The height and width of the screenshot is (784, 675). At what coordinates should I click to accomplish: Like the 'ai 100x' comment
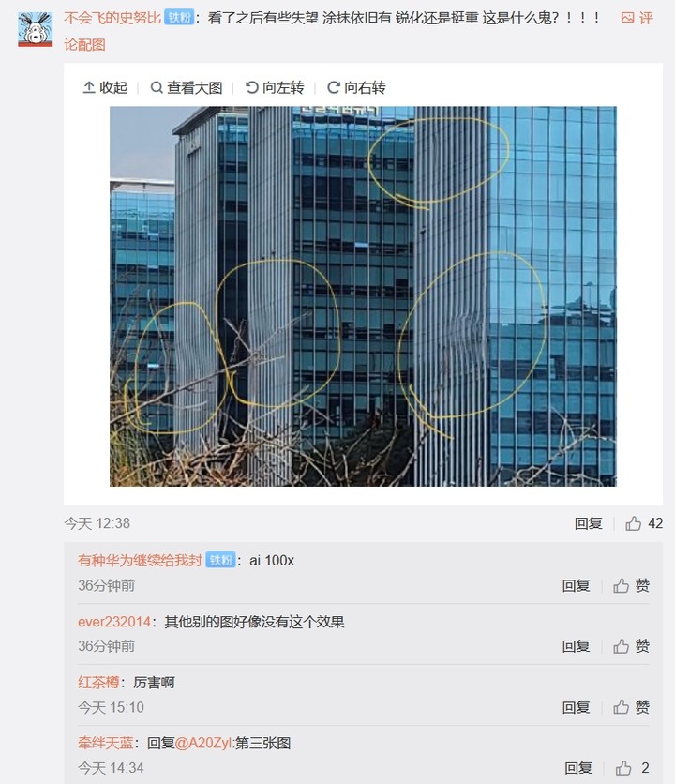(x=632, y=585)
